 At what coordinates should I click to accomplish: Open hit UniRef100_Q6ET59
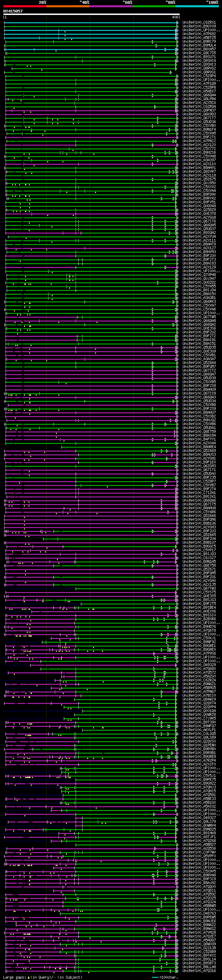click(x=199, y=431)
